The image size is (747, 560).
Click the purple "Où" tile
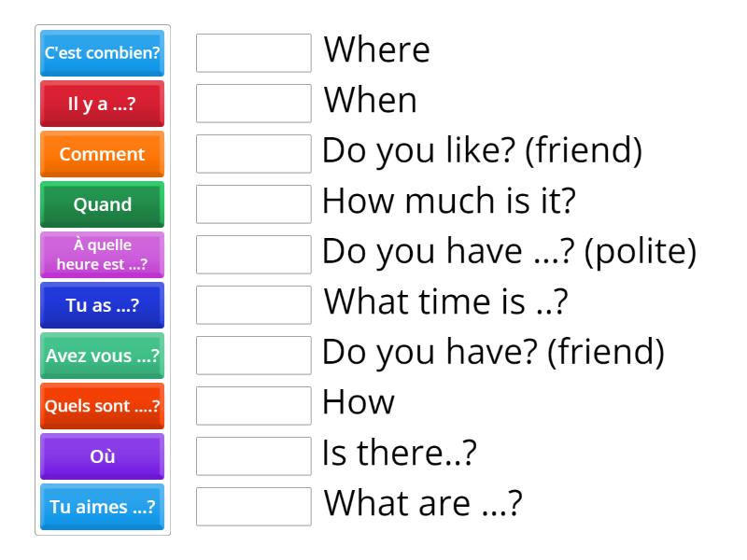click(102, 456)
